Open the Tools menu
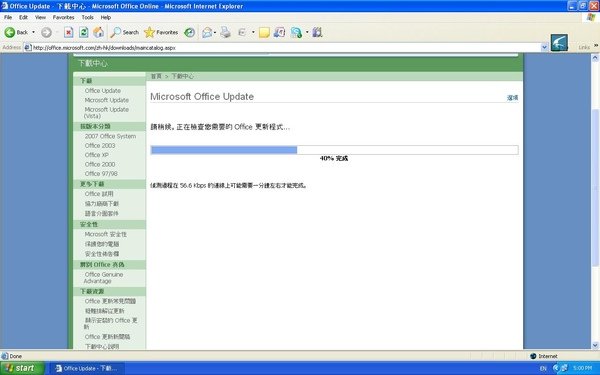Image resolution: width=600 pixels, height=375 pixels. (87, 17)
